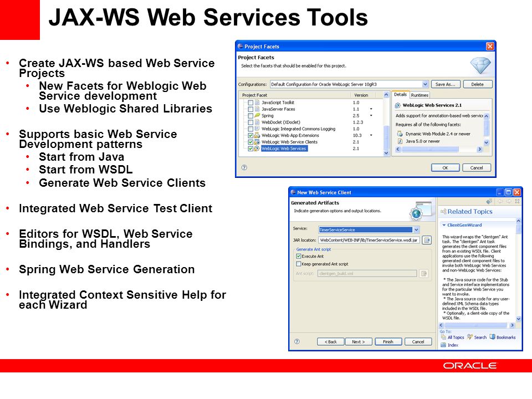Collapse the ClientGenWizard help section
Viewport: 532px width, 399px height.
443,225
